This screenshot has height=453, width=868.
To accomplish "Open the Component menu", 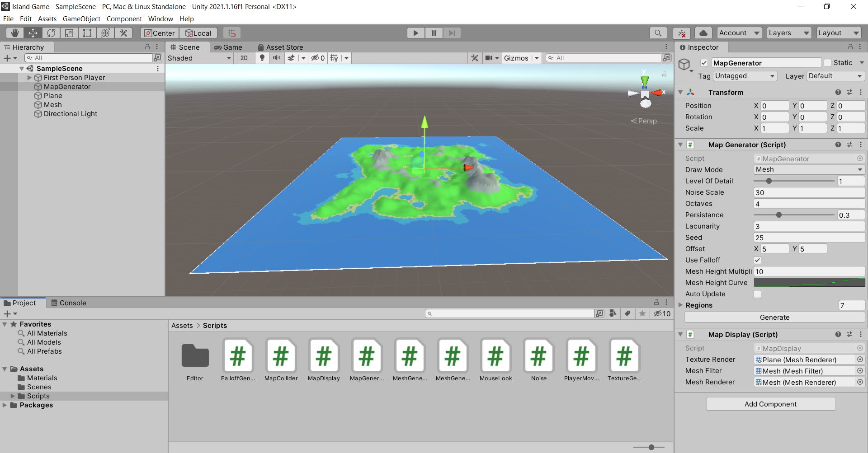I will [124, 19].
